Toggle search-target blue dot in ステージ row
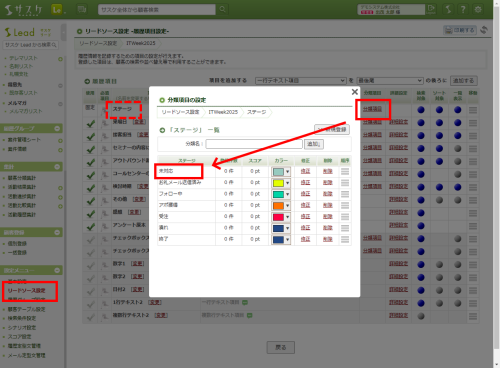The image size is (500, 368). pyautogui.click(x=421, y=110)
